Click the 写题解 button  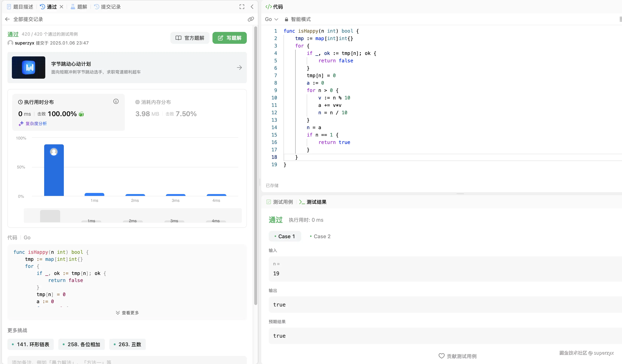(x=230, y=38)
